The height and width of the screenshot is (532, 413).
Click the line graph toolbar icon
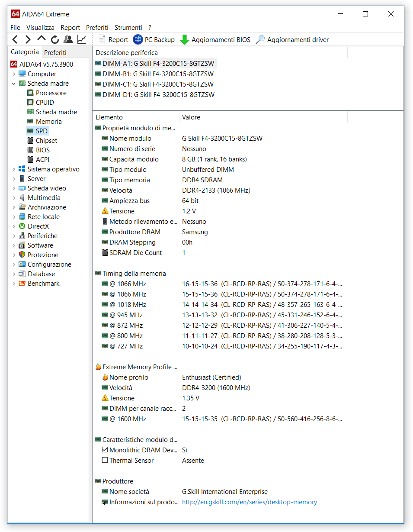(82, 40)
